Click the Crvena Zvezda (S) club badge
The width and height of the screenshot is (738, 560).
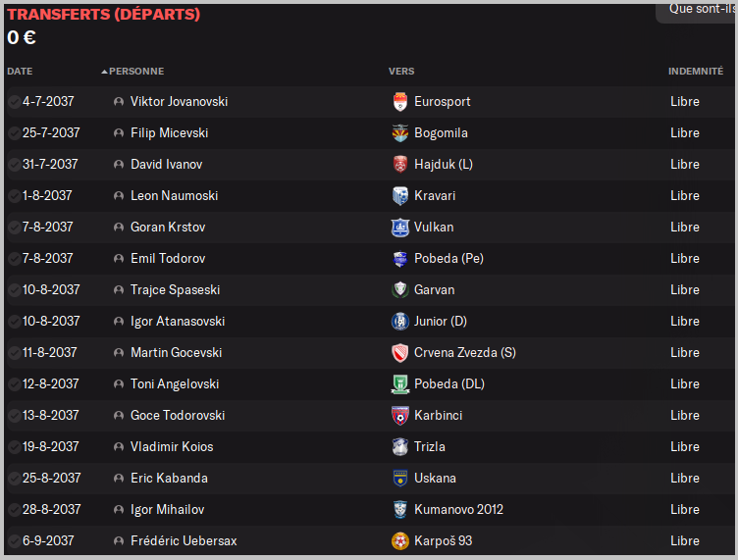399,353
